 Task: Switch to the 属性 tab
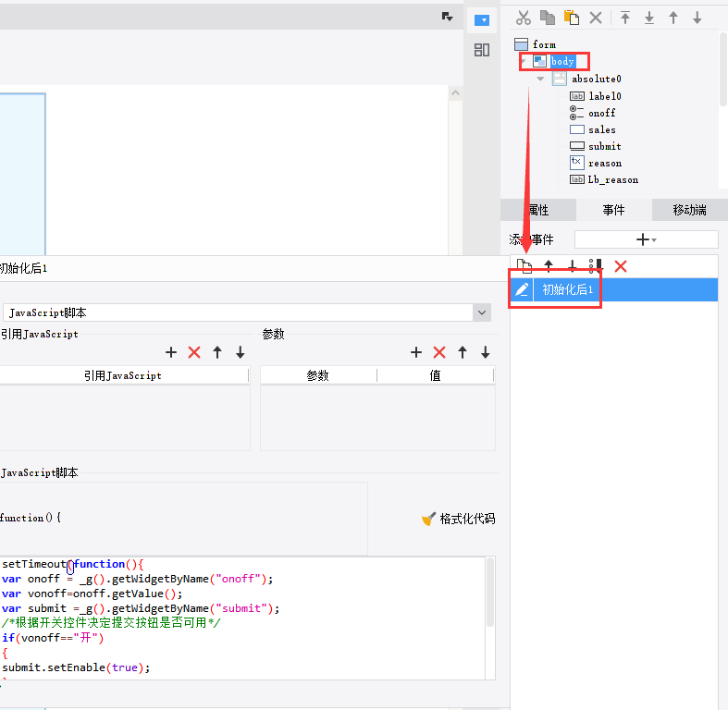click(x=538, y=210)
